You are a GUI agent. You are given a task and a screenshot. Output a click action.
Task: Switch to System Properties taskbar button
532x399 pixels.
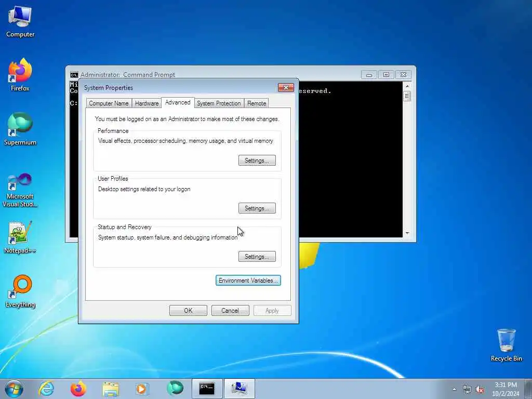240,389
